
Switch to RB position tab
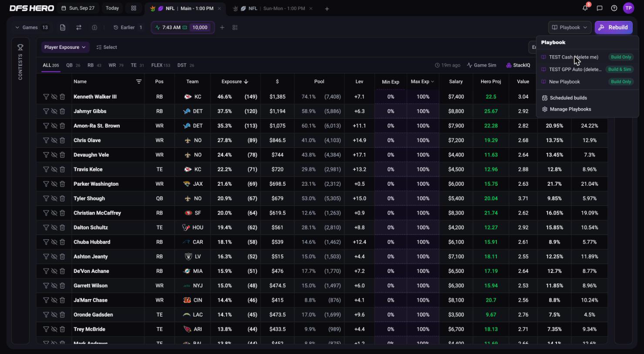[x=94, y=65]
